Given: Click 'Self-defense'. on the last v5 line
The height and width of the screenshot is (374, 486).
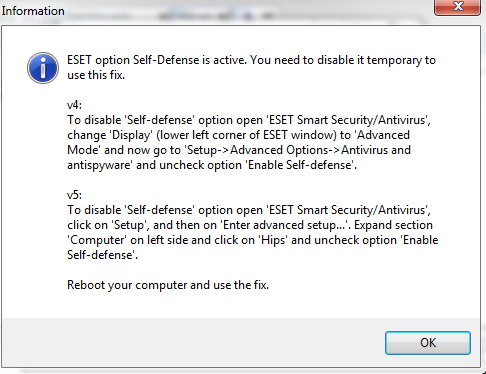Looking at the screenshot, I should coord(101,255).
